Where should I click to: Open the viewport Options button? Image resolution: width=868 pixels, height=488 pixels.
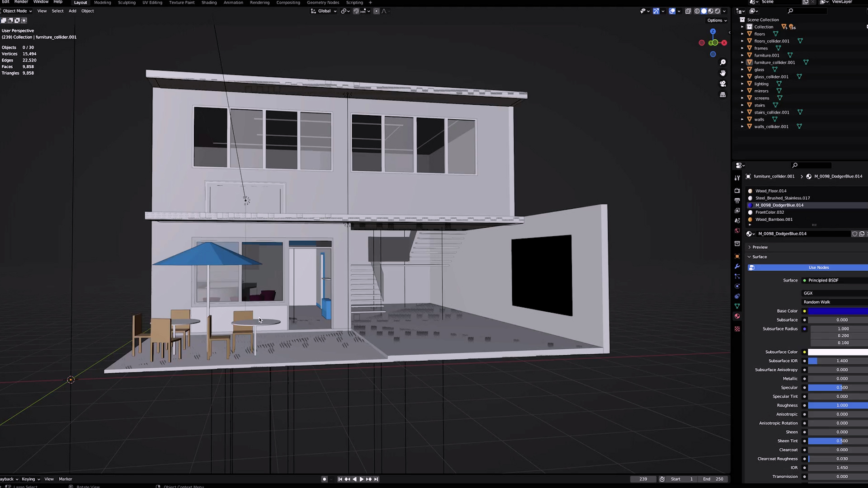pyautogui.click(x=717, y=20)
